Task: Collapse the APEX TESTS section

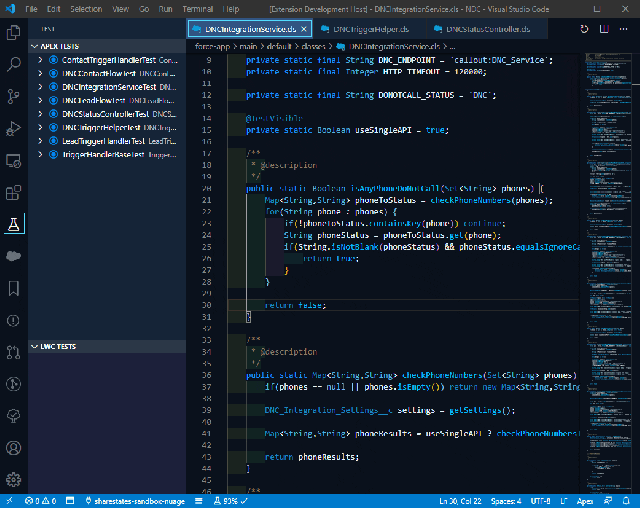Action: (34, 47)
